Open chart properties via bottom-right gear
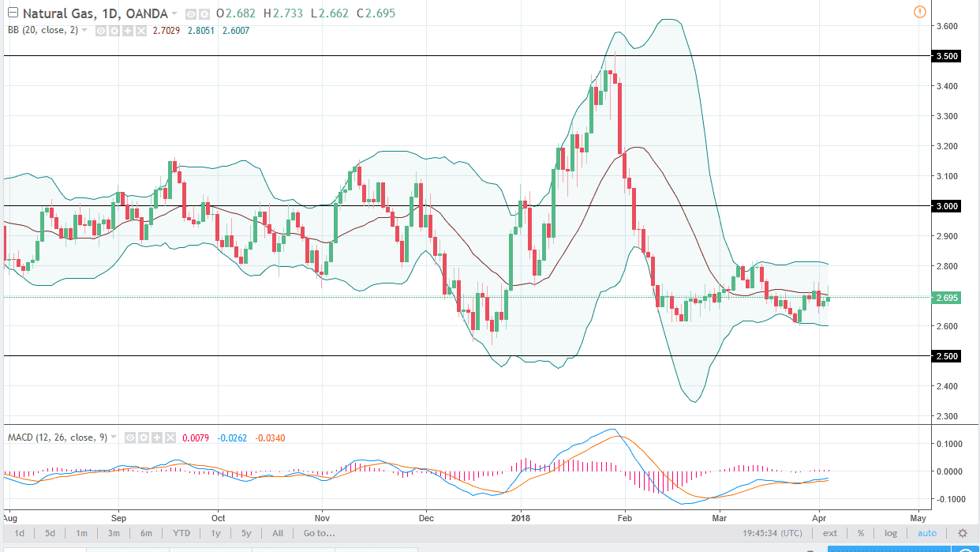The width and height of the screenshot is (980, 552). point(963,533)
